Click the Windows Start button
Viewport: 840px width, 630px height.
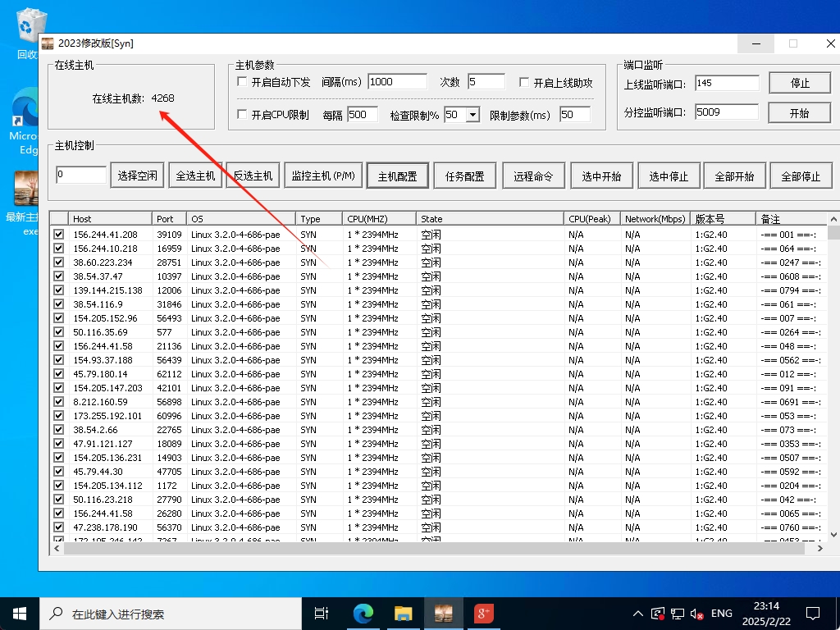pyautogui.click(x=20, y=613)
